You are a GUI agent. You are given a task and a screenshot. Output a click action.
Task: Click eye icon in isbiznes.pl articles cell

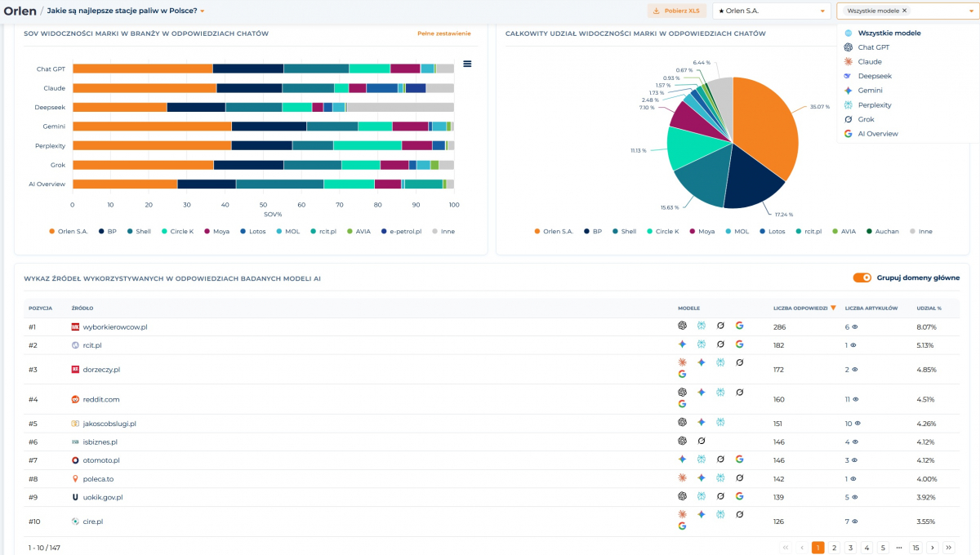(855, 442)
